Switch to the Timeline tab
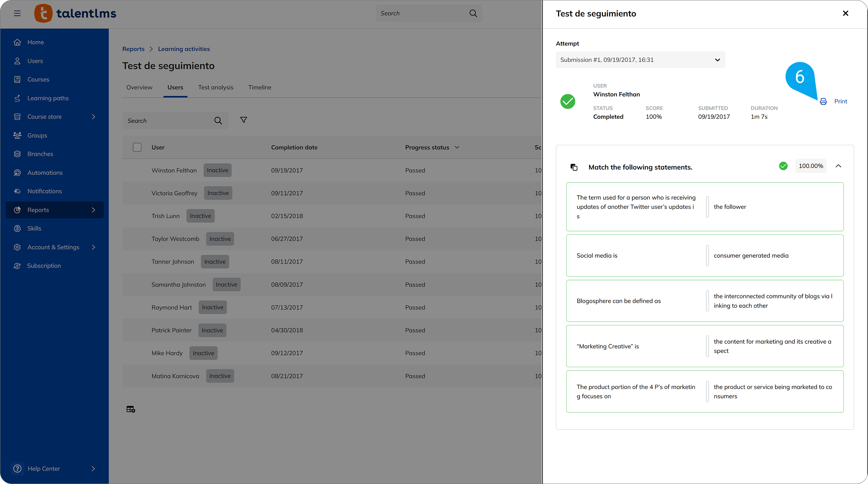Screen dimensions: 868x484 (260, 87)
